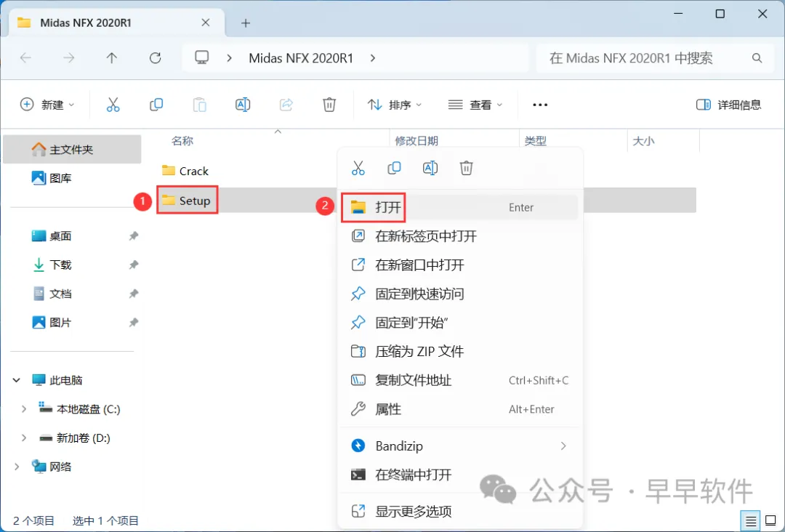Click the Cut icon in the context menu
The width and height of the screenshot is (785, 532).
point(358,168)
